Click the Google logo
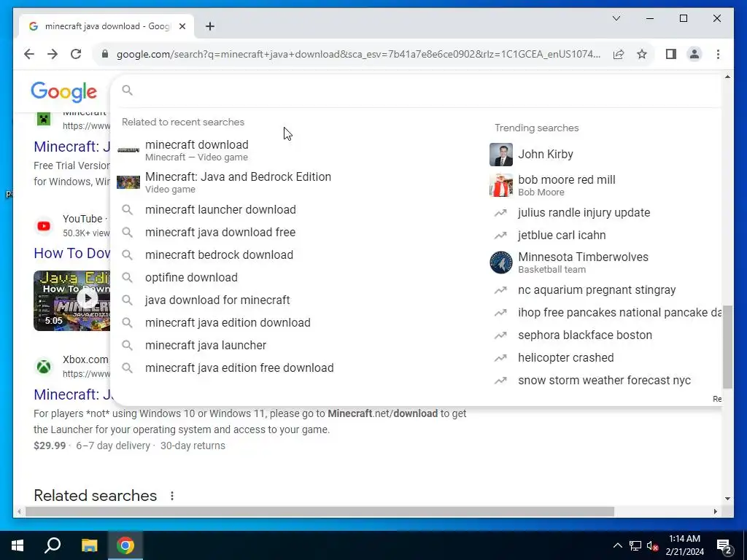Image resolution: width=747 pixels, height=560 pixels. [64, 91]
